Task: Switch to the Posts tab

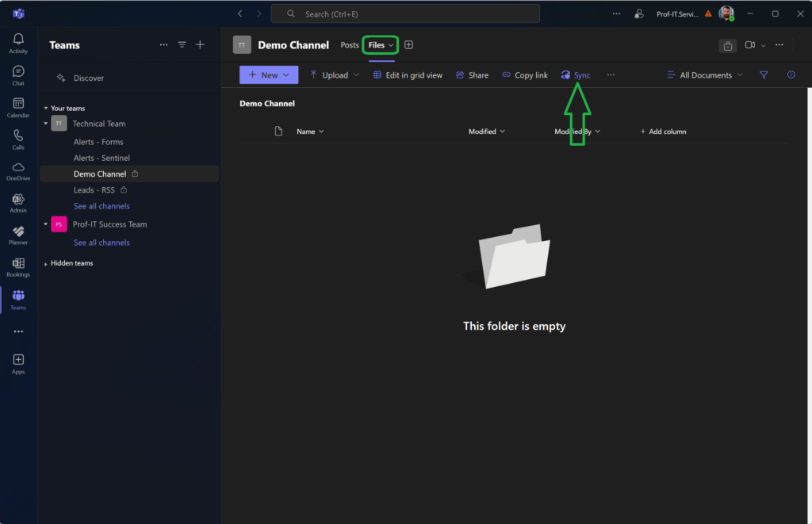Action: [x=350, y=45]
